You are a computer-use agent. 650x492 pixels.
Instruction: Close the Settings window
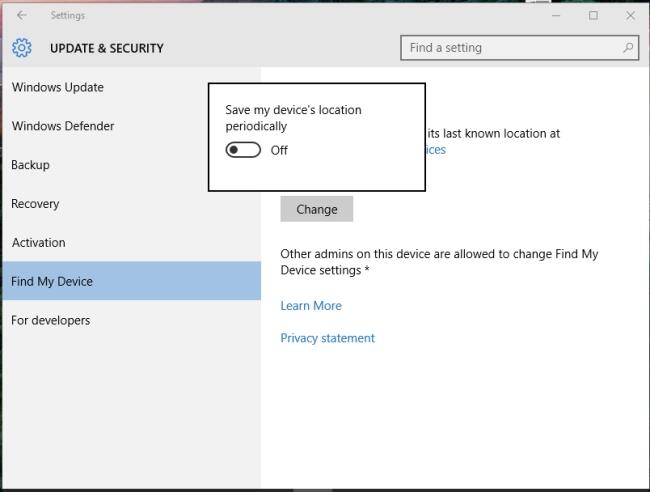pos(629,15)
